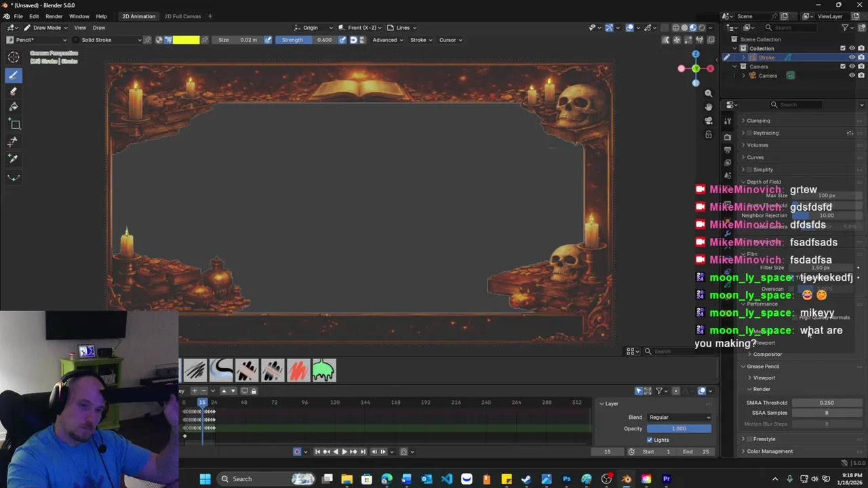
Task: Switch to 2D Full Canvas workspace tab
Action: (x=182, y=16)
